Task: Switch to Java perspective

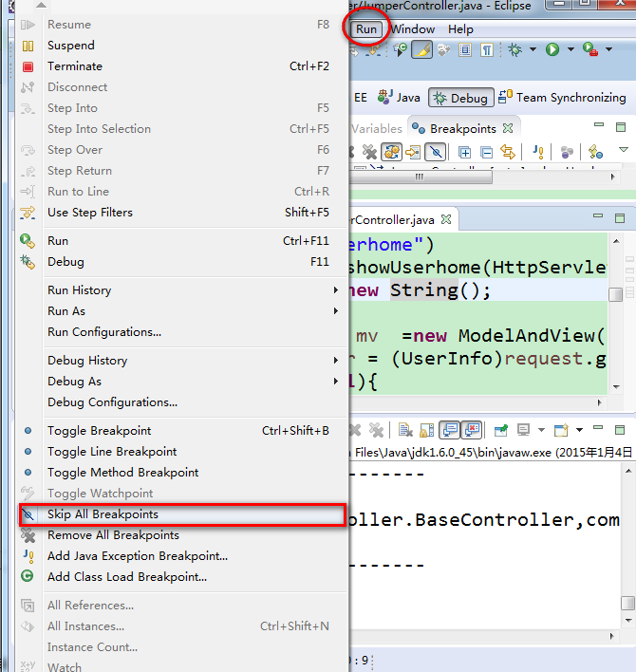Action: click(399, 98)
